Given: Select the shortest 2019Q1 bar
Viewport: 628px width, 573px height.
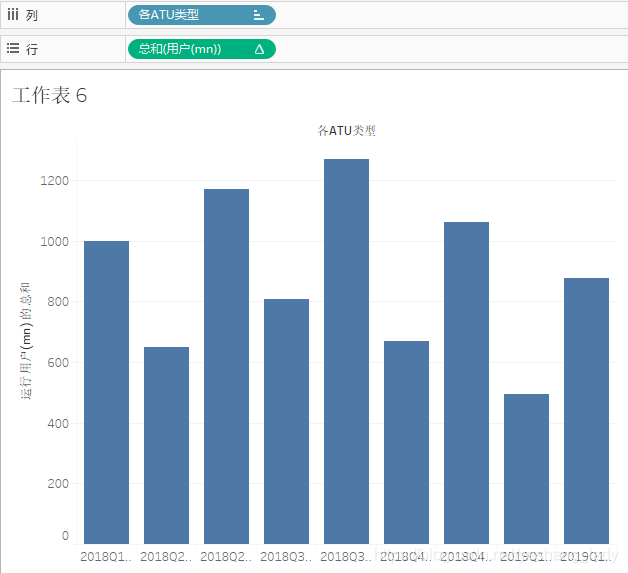Looking at the screenshot, I should tap(526, 469).
